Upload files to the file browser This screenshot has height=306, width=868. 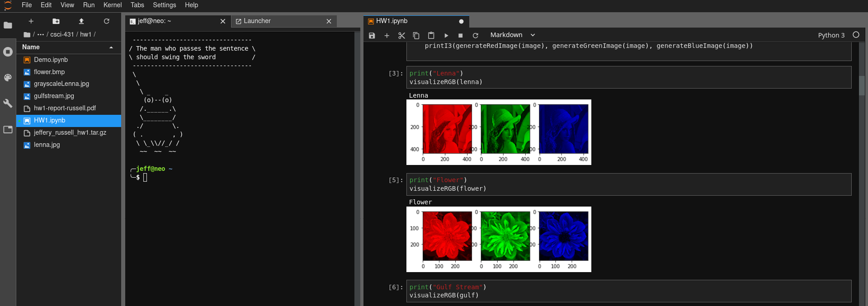[81, 21]
